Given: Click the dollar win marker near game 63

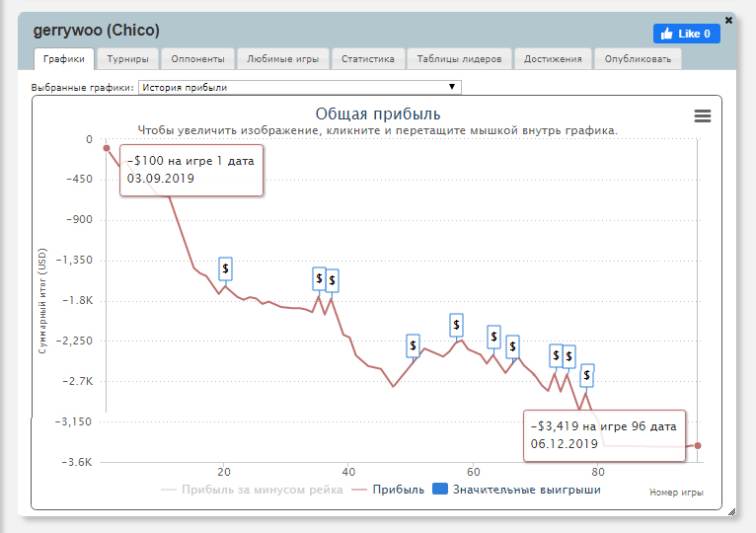Looking at the screenshot, I should pyautogui.click(x=494, y=336).
